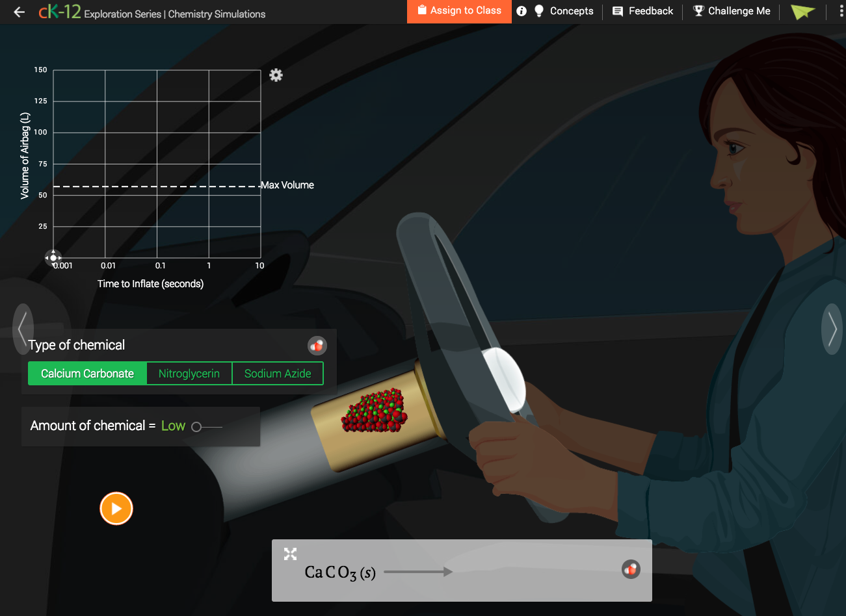846x616 pixels.
Task: Select the Sodium Azide chemical option
Action: coord(278,373)
